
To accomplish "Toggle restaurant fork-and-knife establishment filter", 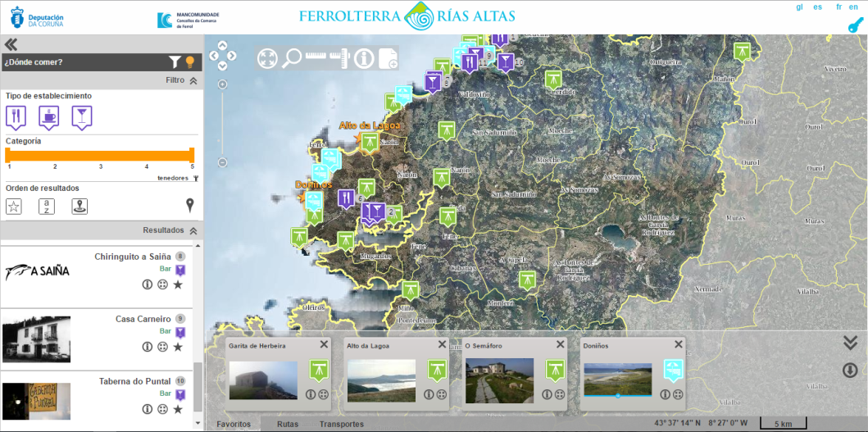I will point(16,117).
